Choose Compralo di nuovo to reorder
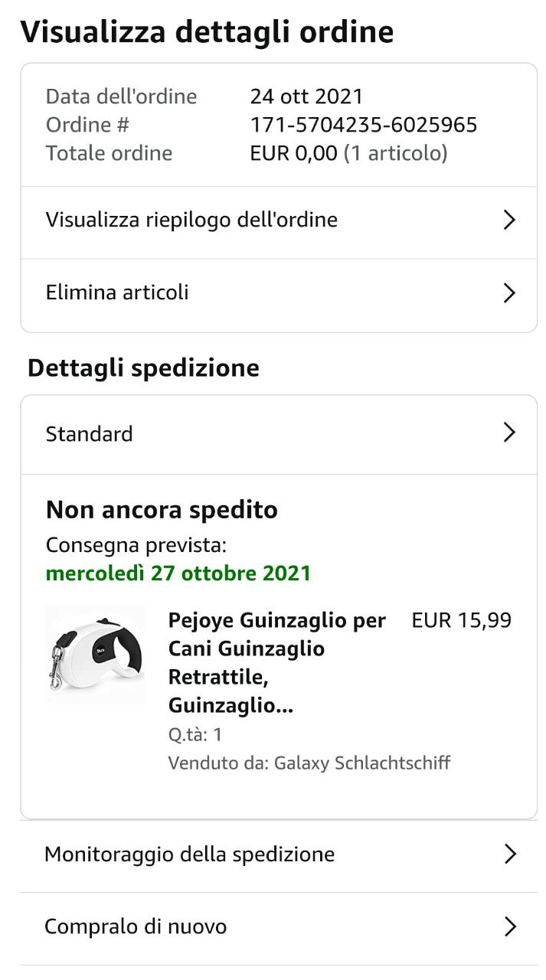The width and height of the screenshot is (546, 980). (x=136, y=927)
